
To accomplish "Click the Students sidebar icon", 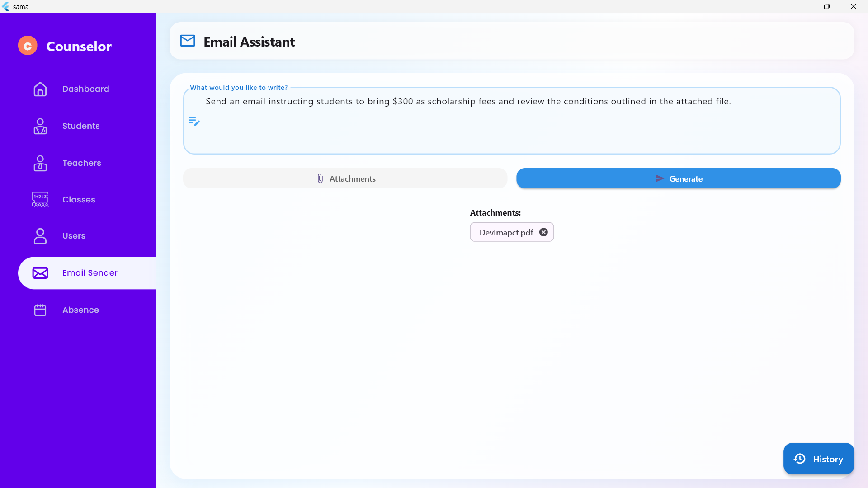I will point(40,126).
